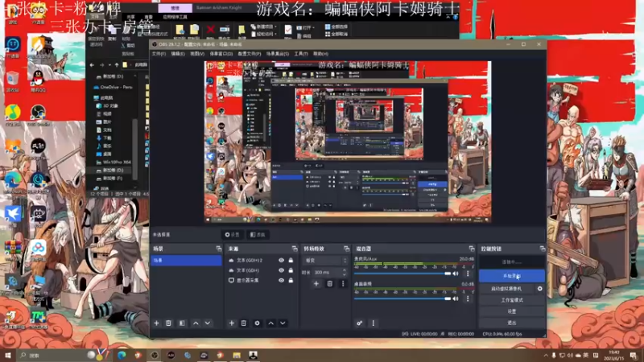Open source Filters button above docks

tap(258, 235)
